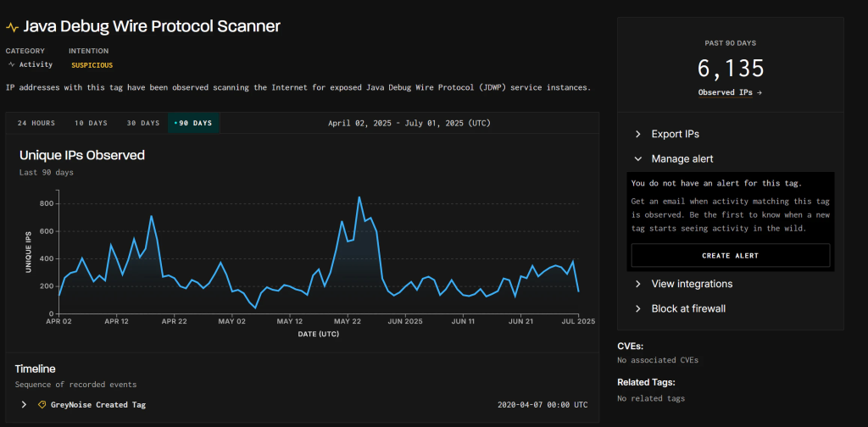Click the pulse icon beside the page title
The width and height of the screenshot is (868, 427).
click(12, 27)
